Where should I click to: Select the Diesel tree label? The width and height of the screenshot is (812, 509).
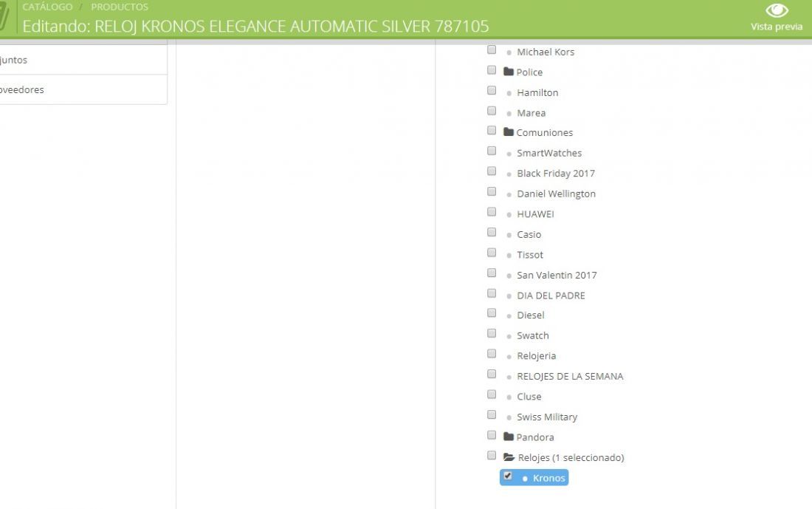(530, 315)
